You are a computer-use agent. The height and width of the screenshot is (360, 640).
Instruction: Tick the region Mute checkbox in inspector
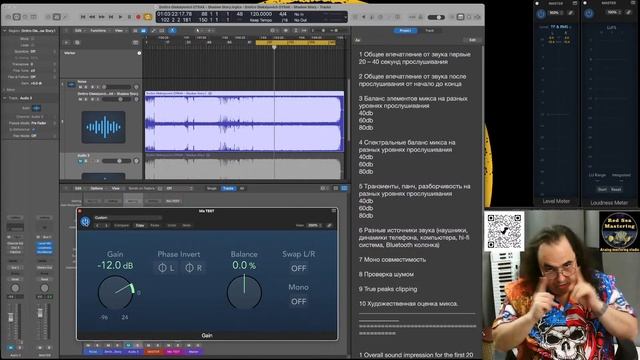tap(33, 39)
